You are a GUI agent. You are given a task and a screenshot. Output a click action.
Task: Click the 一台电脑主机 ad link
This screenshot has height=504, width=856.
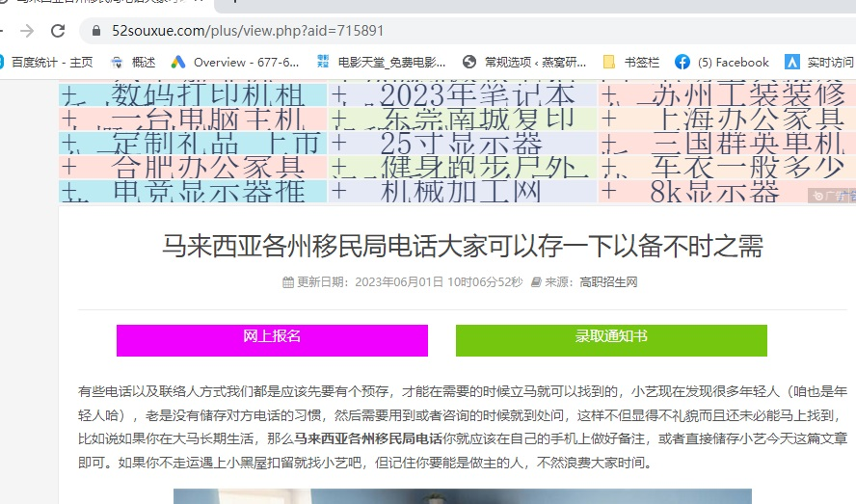tap(207, 119)
